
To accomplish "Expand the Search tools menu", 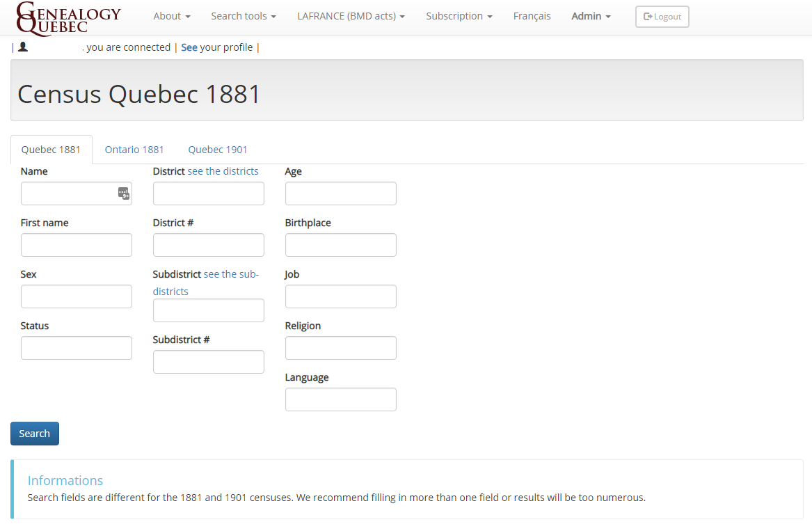I will (x=244, y=16).
